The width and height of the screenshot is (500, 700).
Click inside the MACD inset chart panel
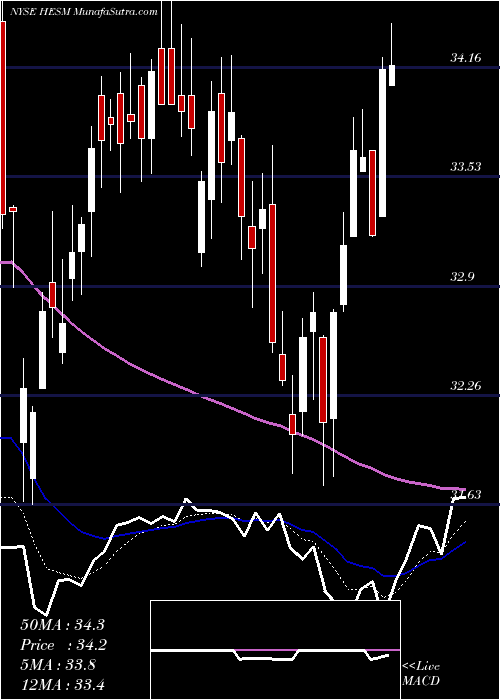[x=275, y=650]
